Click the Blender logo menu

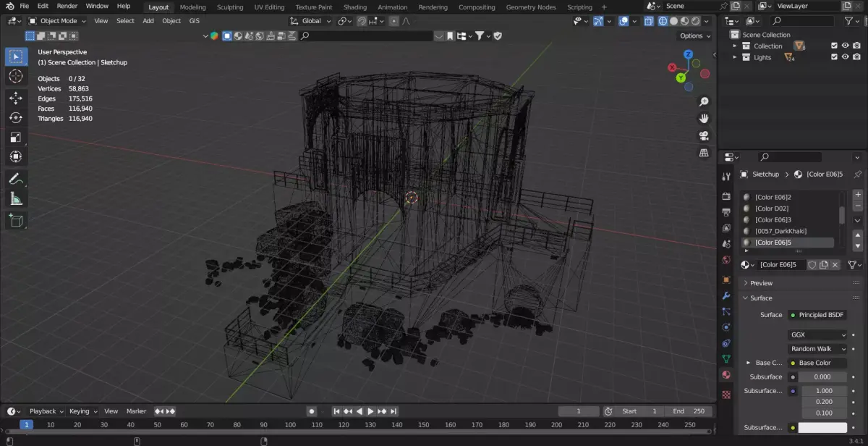9,7
